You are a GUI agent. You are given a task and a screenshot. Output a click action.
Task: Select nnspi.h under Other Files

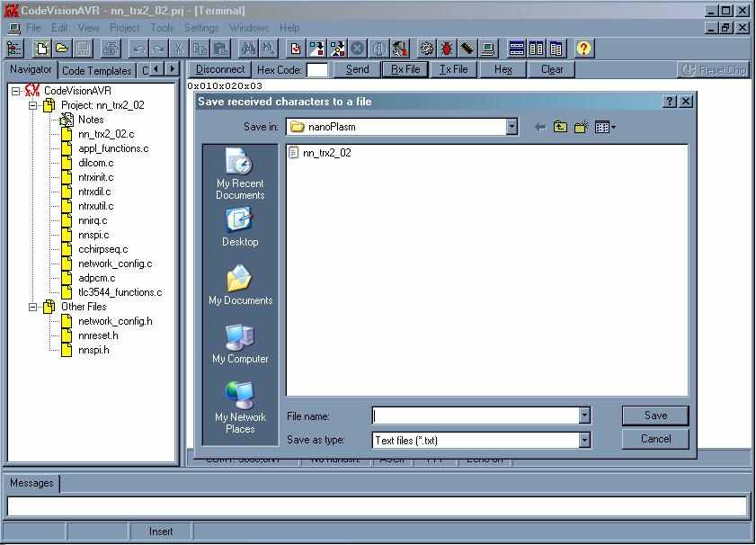93,350
